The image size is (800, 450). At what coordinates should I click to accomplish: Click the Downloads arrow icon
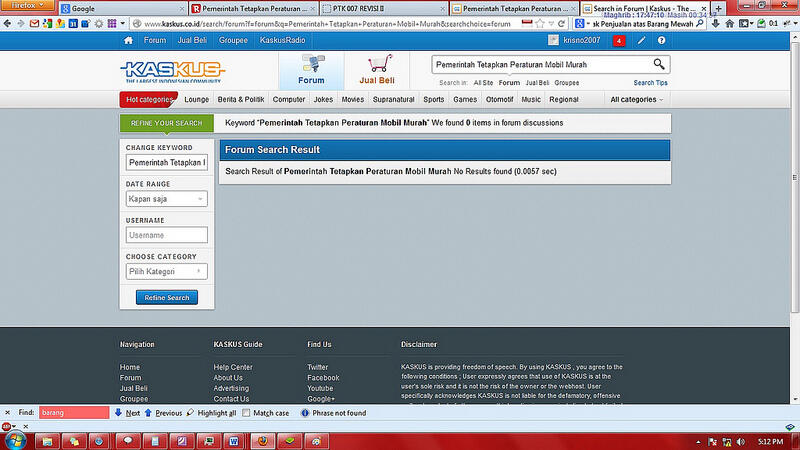click(715, 23)
